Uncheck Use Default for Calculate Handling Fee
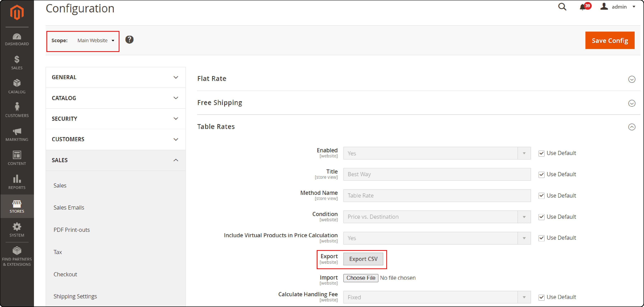Viewport: 644px width, 307px height. pos(541,297)
